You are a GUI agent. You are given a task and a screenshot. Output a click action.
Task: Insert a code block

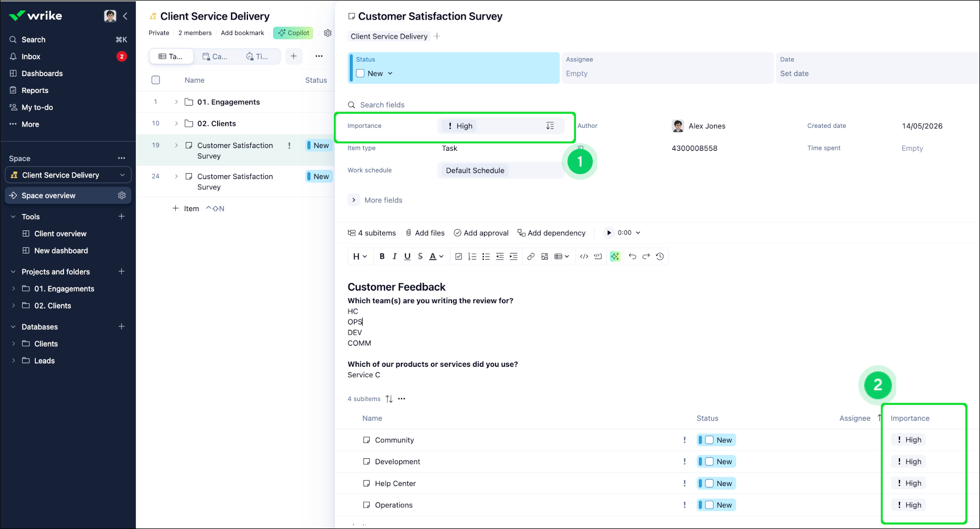click(x=598, y=256)
